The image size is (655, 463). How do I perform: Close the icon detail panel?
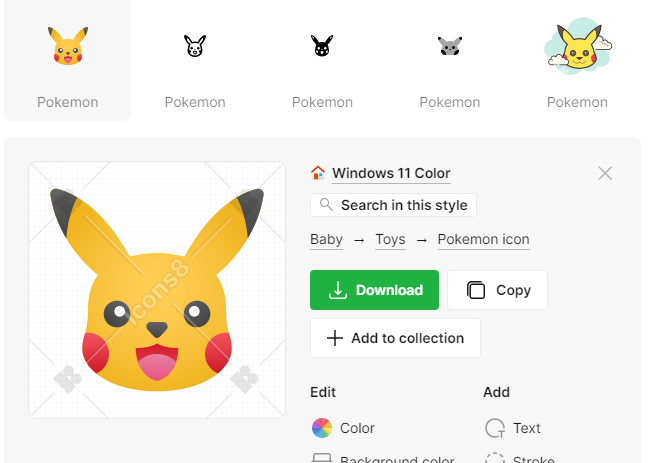click(x=605, y=173)
